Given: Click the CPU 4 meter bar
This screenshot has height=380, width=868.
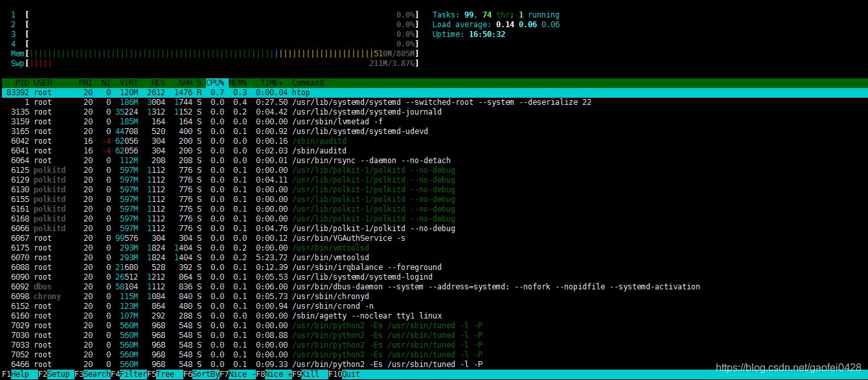Looking at the screenshot, I should (215, 44).
